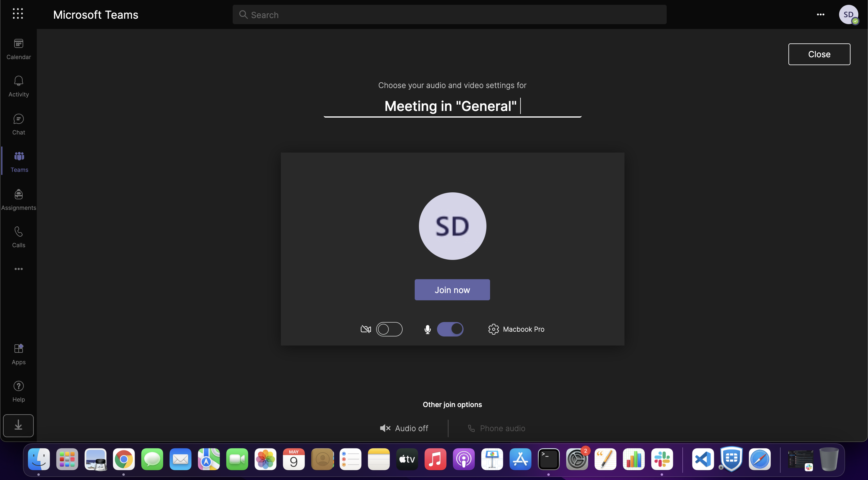Click the Join now button
Screen dimensions: 868x480
(x=452, y=289)
